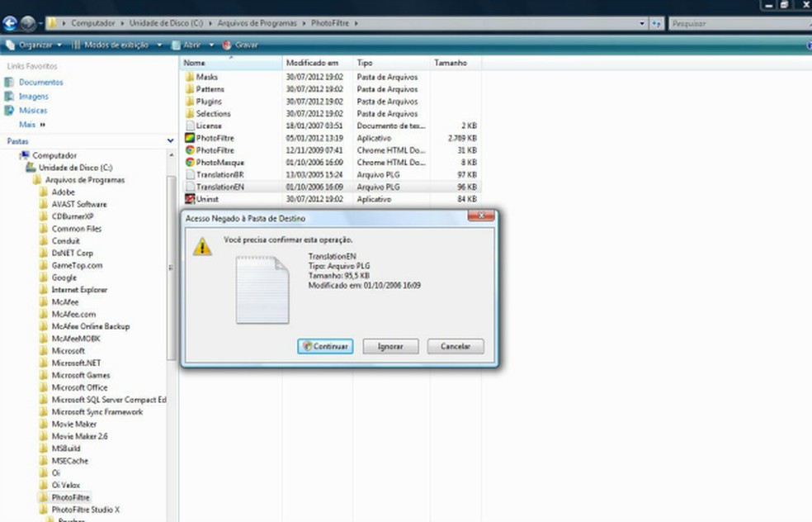This screenshot has width=812, height=522.
Task: Select Microsoft Office folder in tree
Action: pos(80,387)
